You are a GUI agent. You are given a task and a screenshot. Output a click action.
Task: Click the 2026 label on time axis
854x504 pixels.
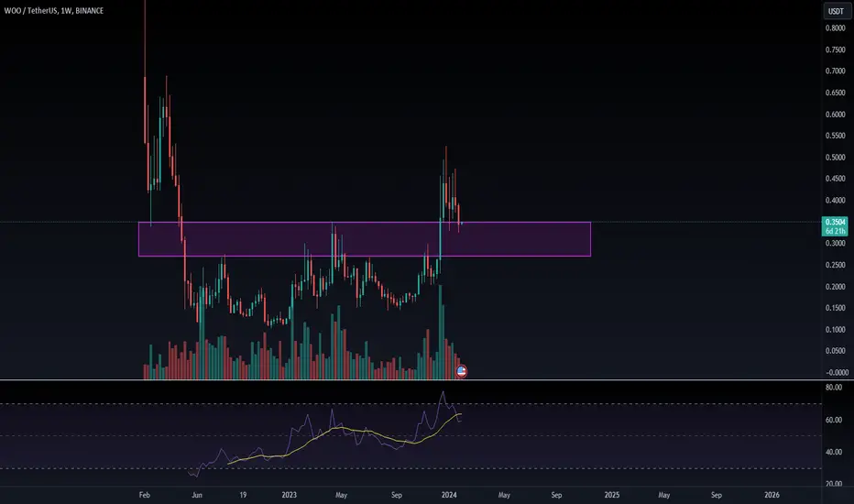[x=772, y=495]
